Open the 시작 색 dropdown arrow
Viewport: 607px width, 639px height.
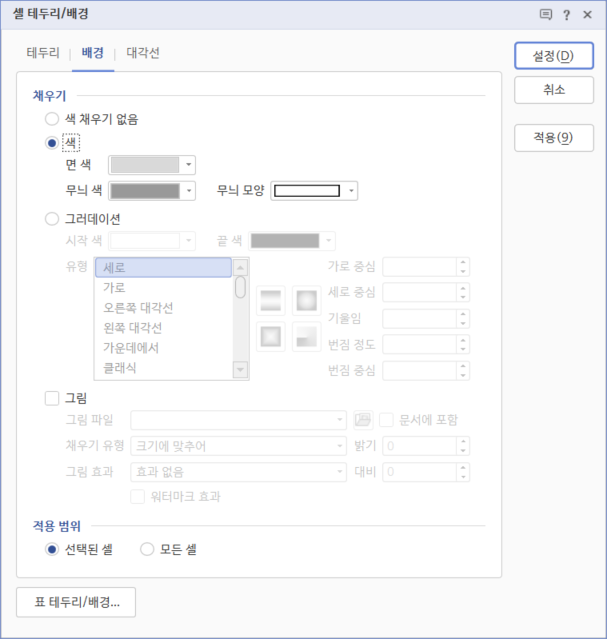click(x=188, y=240)
